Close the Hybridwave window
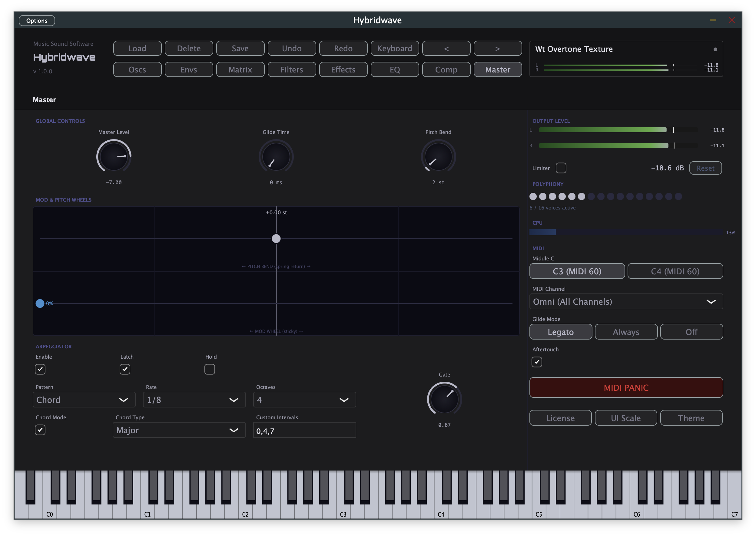756x536 pixels. click(x=731, y=20)
